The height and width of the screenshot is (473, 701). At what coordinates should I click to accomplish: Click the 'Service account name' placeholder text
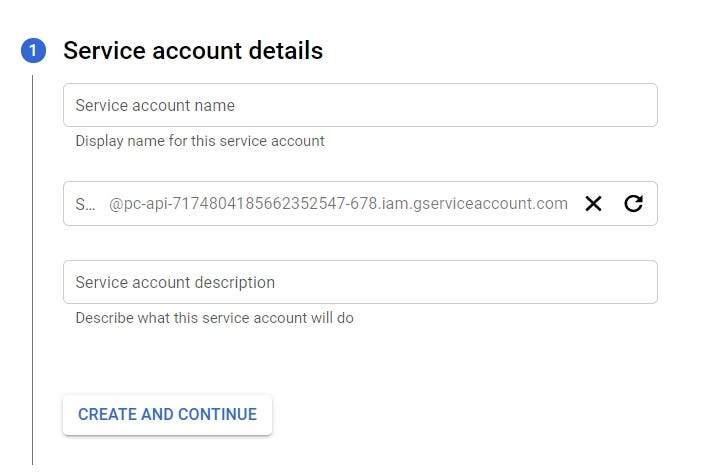(x=155, y=105)
